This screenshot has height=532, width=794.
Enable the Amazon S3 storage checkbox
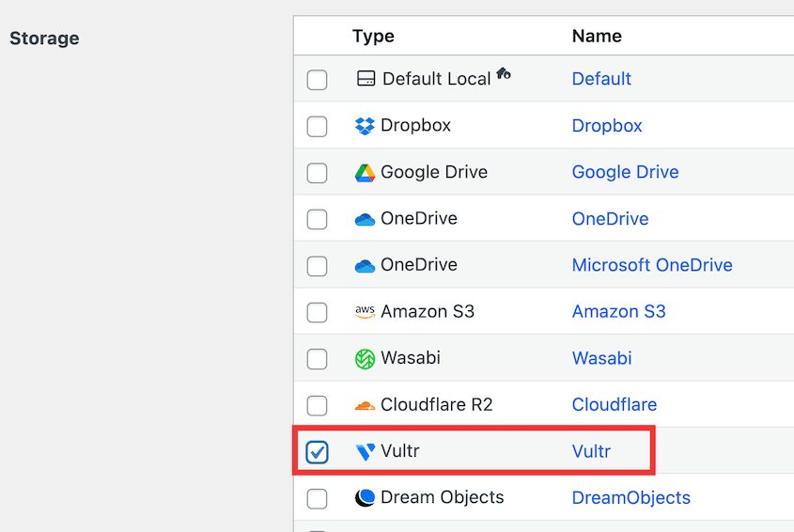(317, 312)
